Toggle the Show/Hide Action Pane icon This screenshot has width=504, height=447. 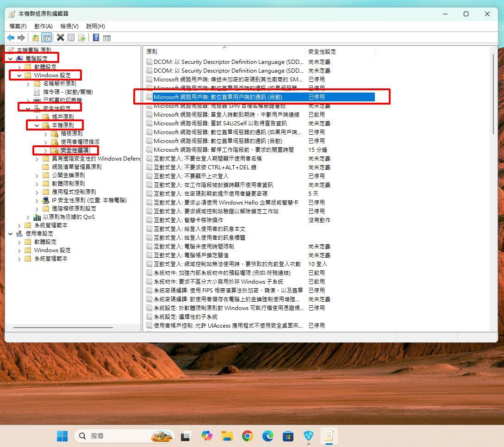[106, 38]
